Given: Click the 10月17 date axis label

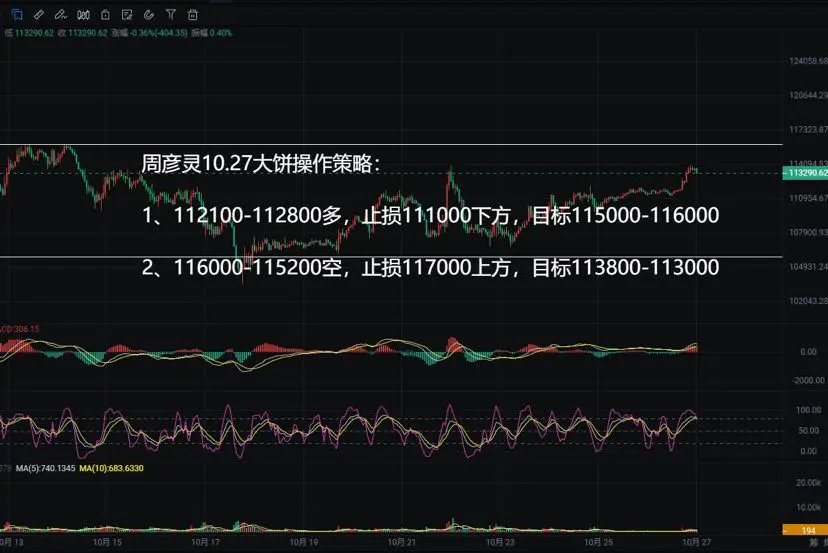Looking at the screenshot, I should click(205, 542).
